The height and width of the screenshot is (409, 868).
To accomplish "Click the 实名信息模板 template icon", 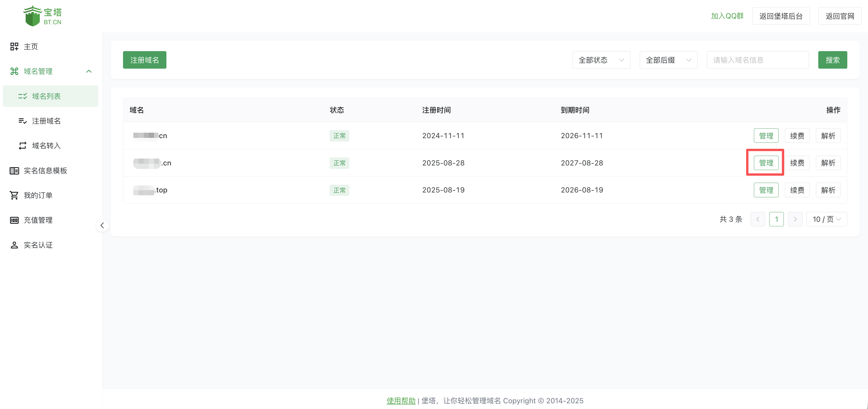I will (x=14, y=171).
